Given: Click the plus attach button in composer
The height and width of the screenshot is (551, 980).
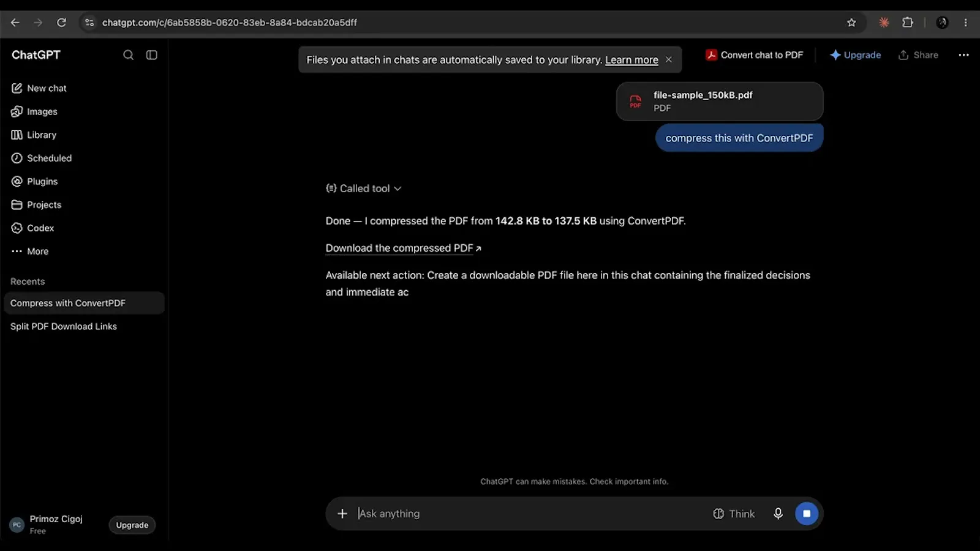Looking at the screenshot, I should (x=342, y=514).
